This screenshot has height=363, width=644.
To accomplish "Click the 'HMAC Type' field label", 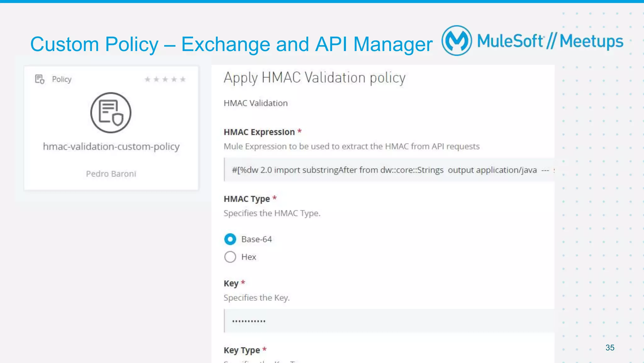I will tap(247, 199).
